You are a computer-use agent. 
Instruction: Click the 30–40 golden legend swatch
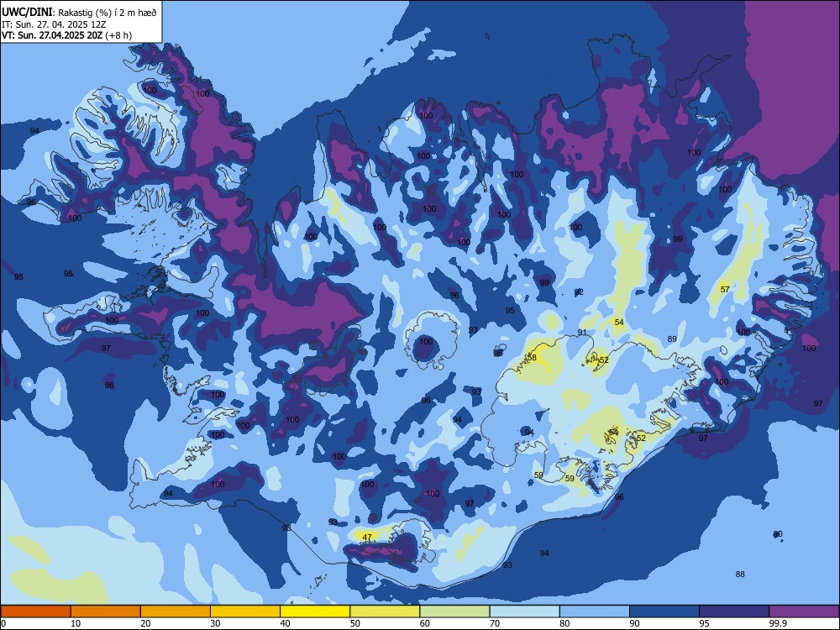coord(245,612)
